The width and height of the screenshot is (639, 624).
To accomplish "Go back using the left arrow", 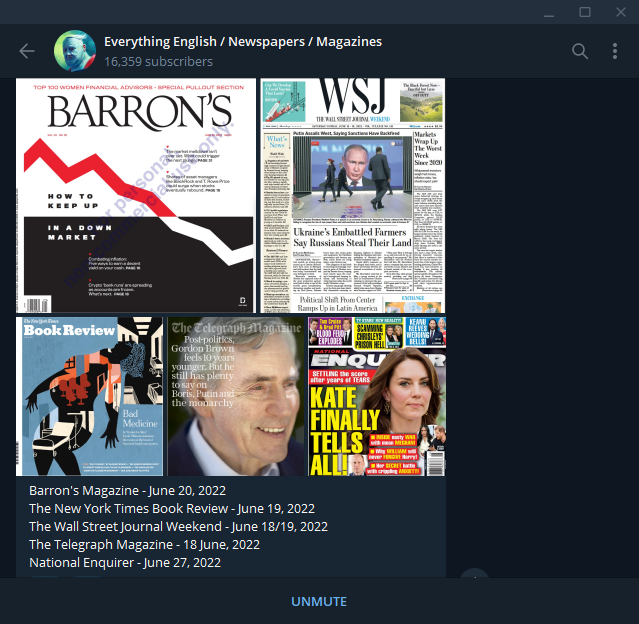I will coord(27,51).
